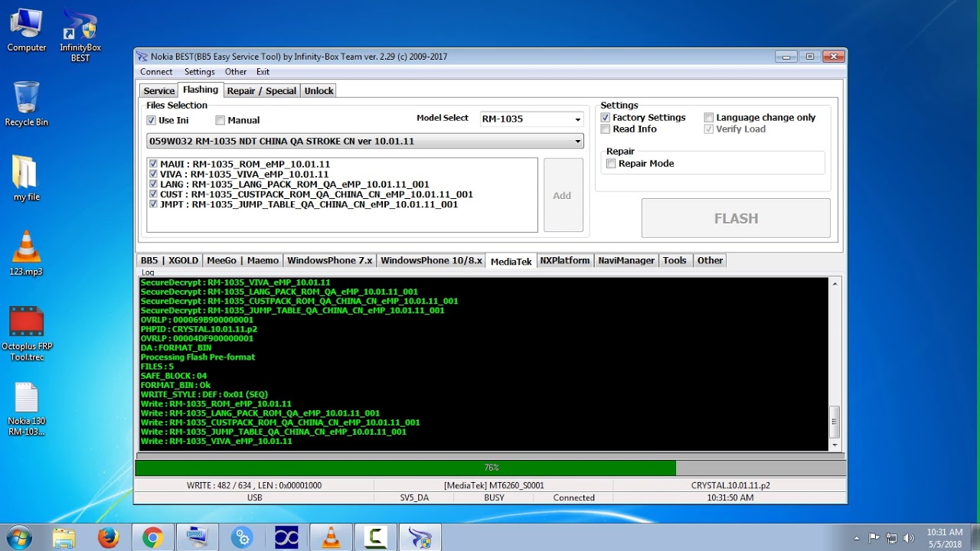Click the Nokia BEST title bar icon

pos(142,57)
